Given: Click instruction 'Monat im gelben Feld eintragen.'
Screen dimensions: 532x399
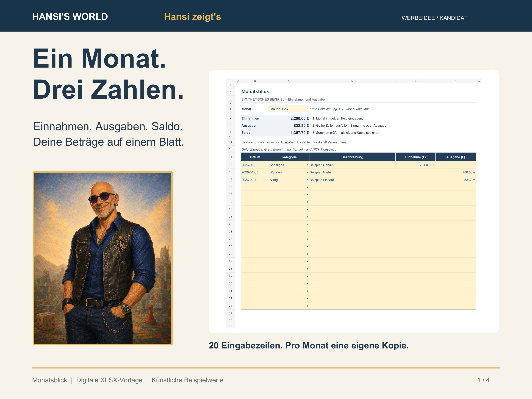Looking at the screenshot, I should point(339,118).
